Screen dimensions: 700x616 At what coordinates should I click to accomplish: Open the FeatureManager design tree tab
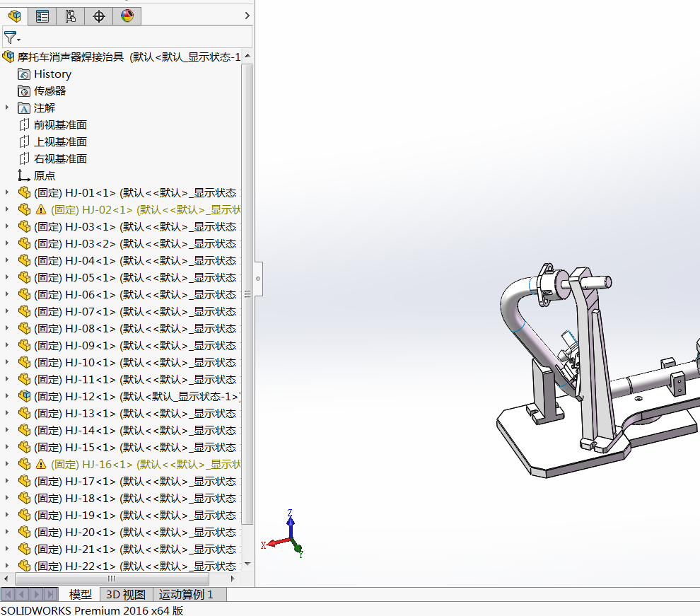tap(14, 16)
